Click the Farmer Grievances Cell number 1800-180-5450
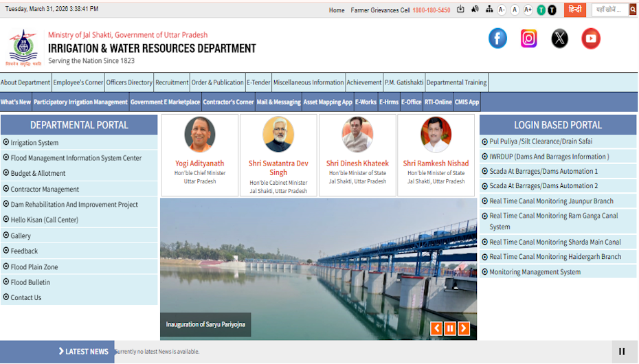Image resolution: width=639 pixels, height=364 pixels. click(431, 10)
